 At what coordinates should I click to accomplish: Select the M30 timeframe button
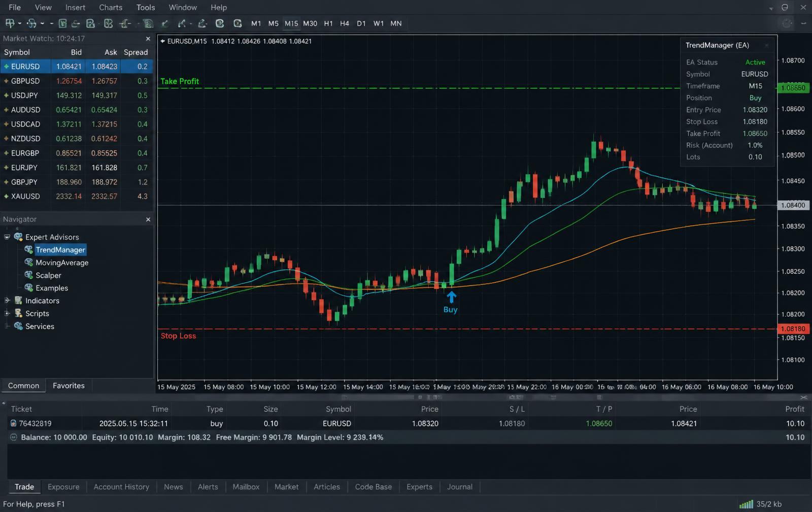310,23
